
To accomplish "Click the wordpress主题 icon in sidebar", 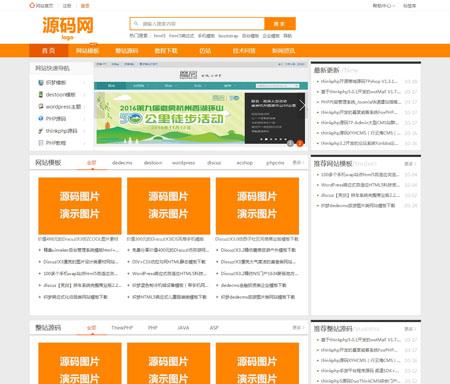I will (x=41, y=106).
